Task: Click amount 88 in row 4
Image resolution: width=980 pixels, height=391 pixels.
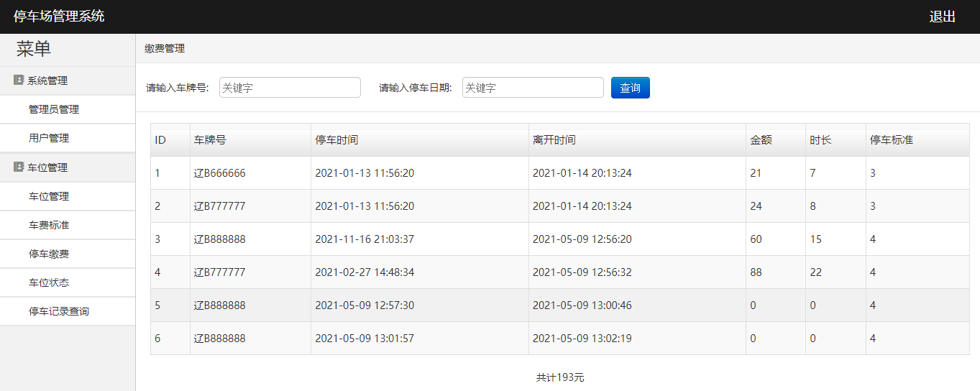Action: [756, 272]
